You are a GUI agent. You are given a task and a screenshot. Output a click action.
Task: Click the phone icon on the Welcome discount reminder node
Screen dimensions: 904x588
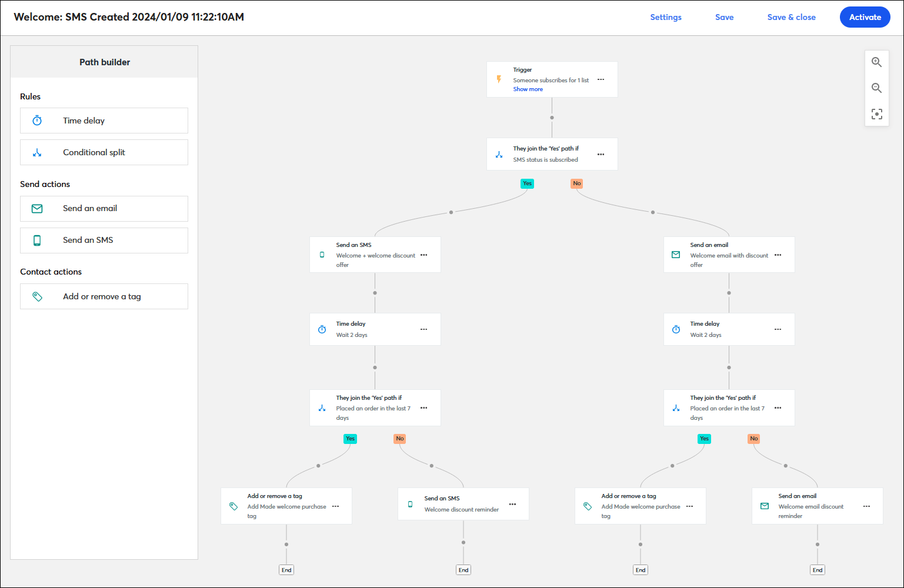tap(410, 504)
